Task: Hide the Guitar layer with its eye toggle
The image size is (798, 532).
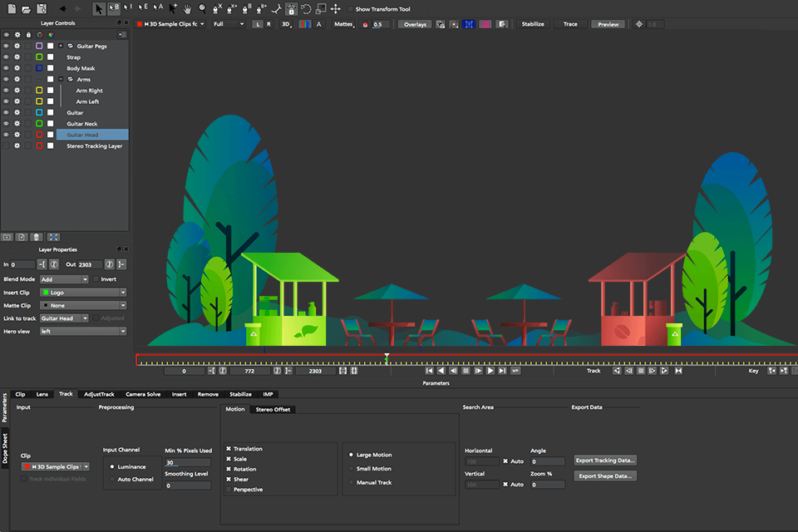Action: tap(6, 112)
